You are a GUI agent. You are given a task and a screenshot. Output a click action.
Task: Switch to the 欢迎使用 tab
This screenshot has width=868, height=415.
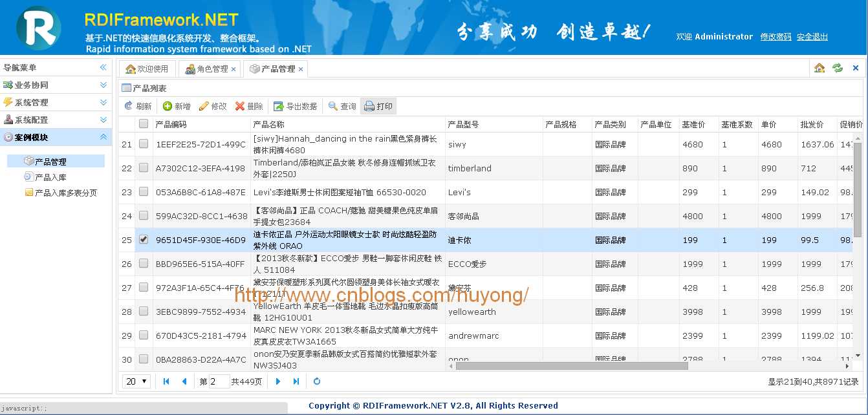147,69
